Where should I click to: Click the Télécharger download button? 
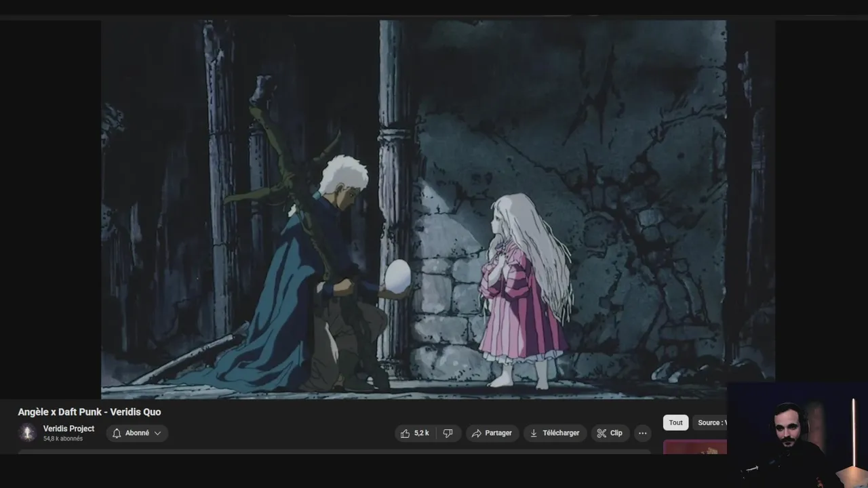[x=555, y=433]
